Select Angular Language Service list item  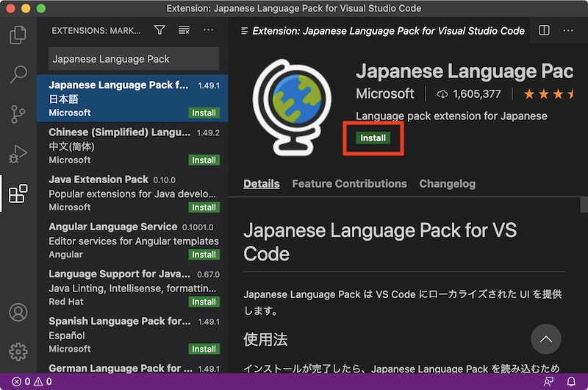(132, 241)
